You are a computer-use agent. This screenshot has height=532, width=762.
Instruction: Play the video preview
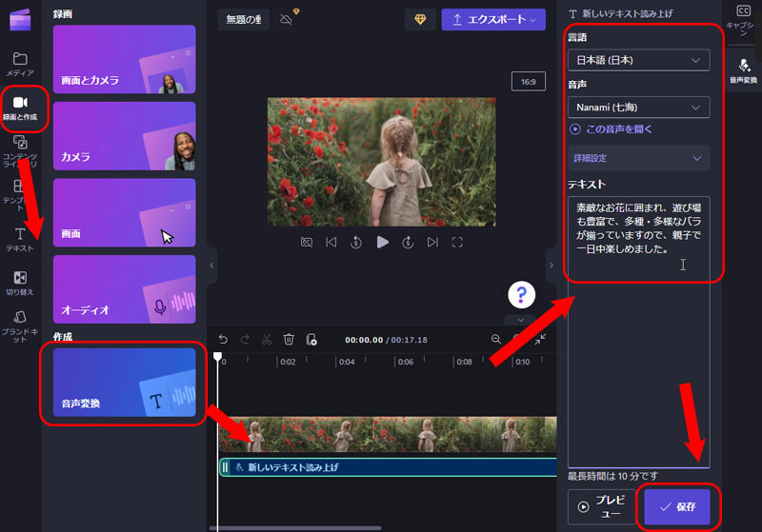click(383, 242)
